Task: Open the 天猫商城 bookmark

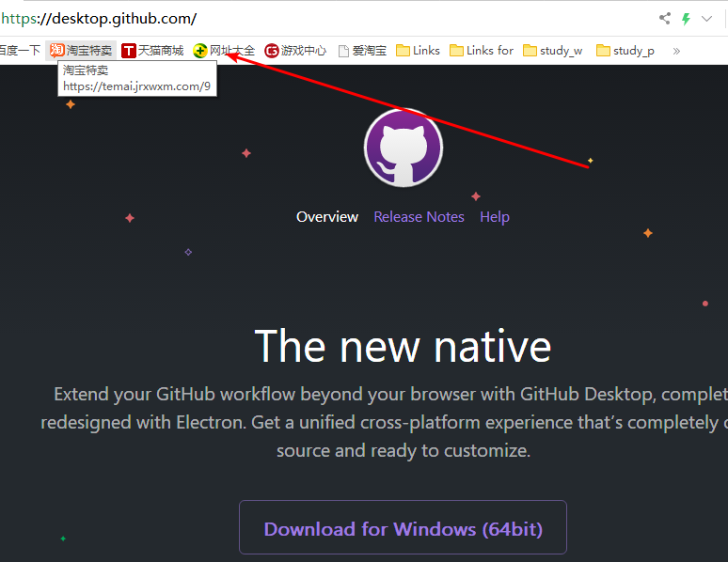Action: coord(152,50)
